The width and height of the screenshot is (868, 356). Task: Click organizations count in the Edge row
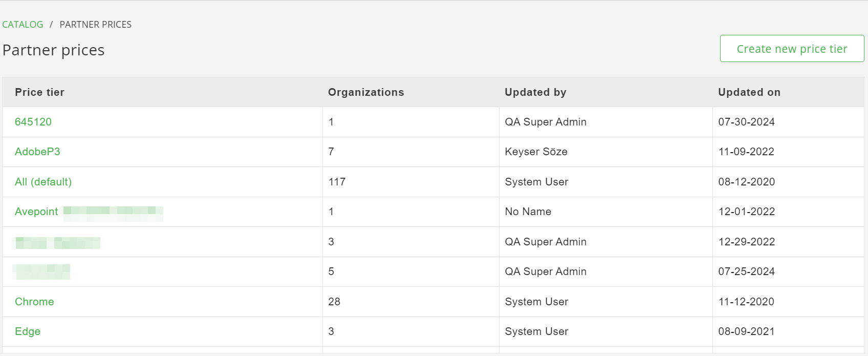coord(331,331)
